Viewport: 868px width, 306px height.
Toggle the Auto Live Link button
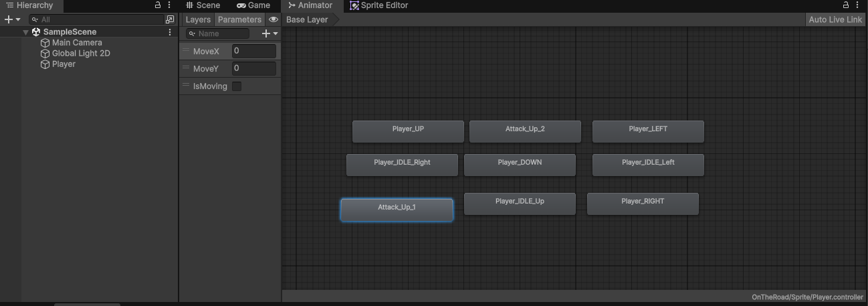[835, 19]
